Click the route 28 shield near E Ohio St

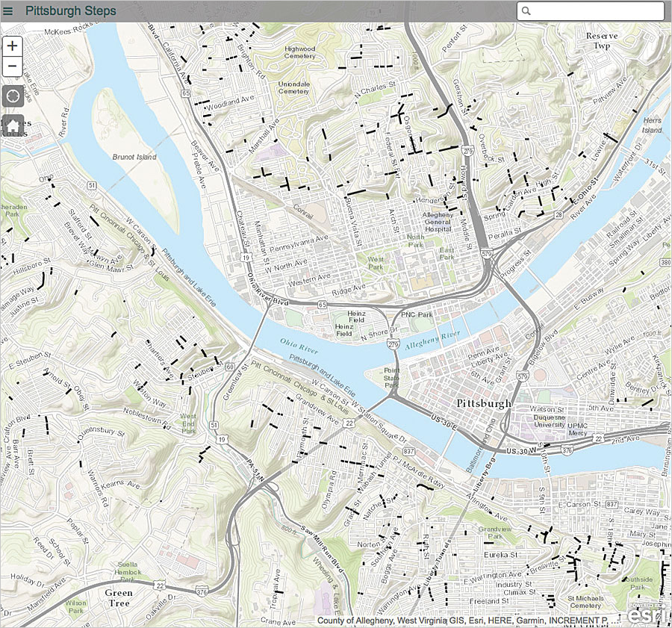(558, 215)
